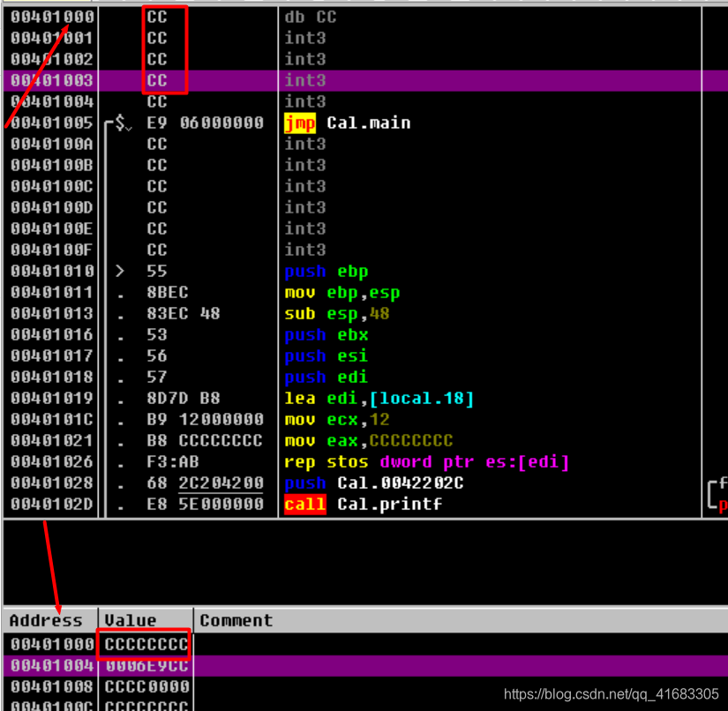
Task: Click the 'push ebx' instruction
Action: (x=326, y=335)
